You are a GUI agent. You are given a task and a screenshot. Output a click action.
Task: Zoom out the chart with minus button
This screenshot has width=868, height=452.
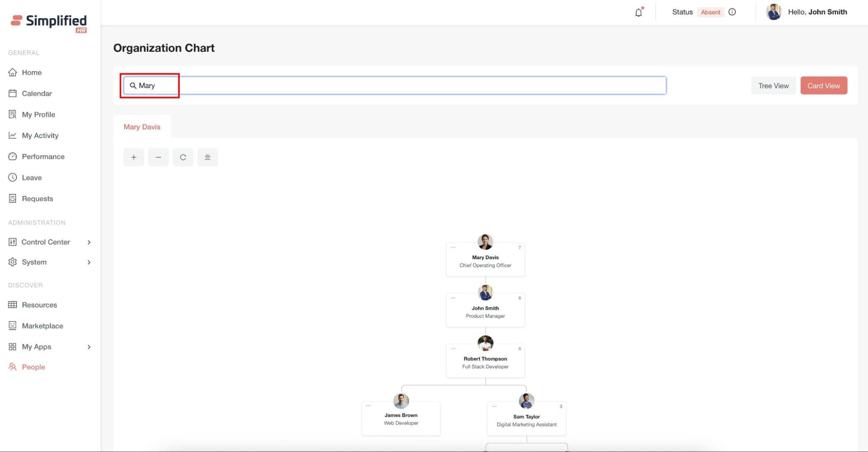pyautogui.click(x=158, y=157)
